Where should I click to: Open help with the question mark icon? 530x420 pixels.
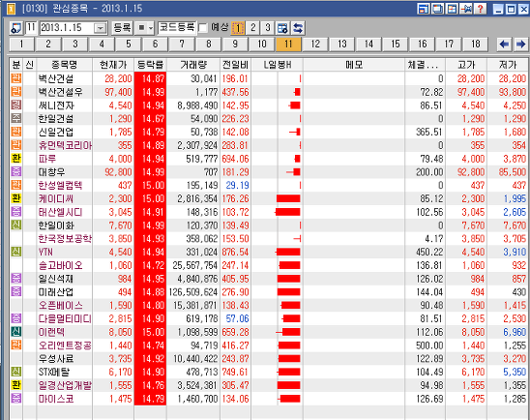tap(480, 9)
